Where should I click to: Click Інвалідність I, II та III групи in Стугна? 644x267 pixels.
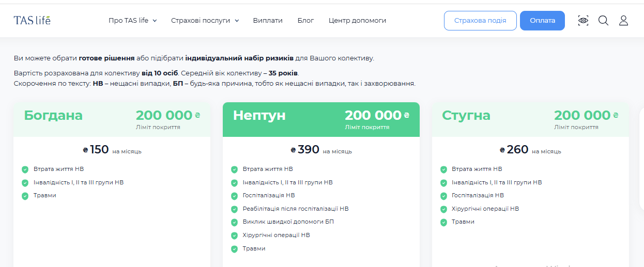tap(497, 182)
